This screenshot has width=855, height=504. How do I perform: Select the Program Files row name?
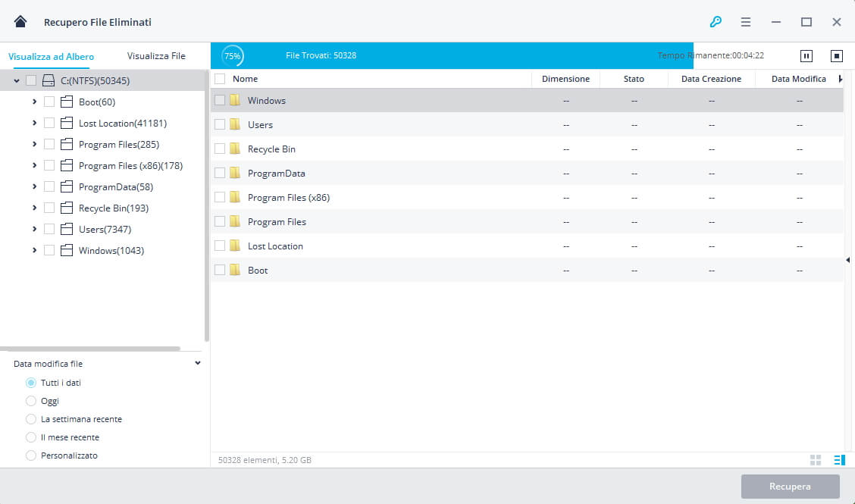tap(277, 222)
